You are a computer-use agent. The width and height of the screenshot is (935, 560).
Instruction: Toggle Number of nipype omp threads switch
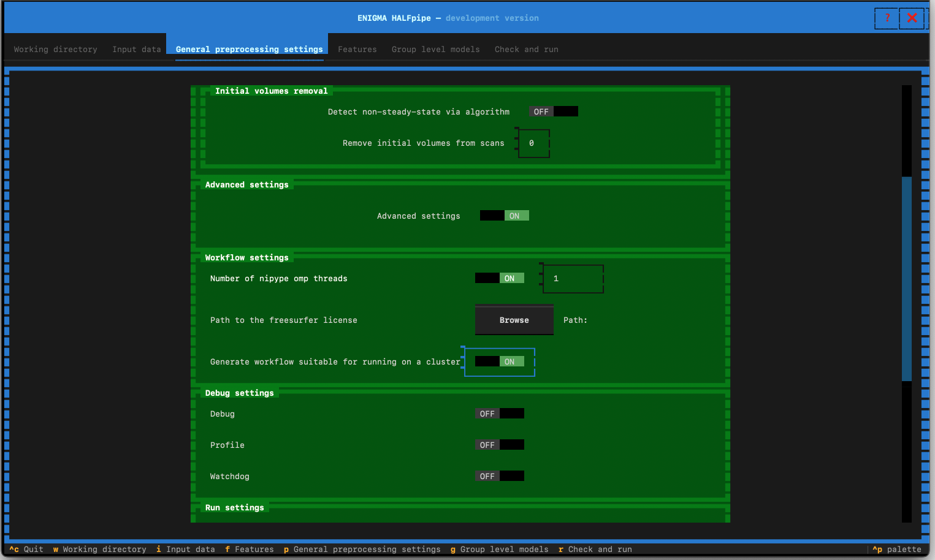coord(500,278)
